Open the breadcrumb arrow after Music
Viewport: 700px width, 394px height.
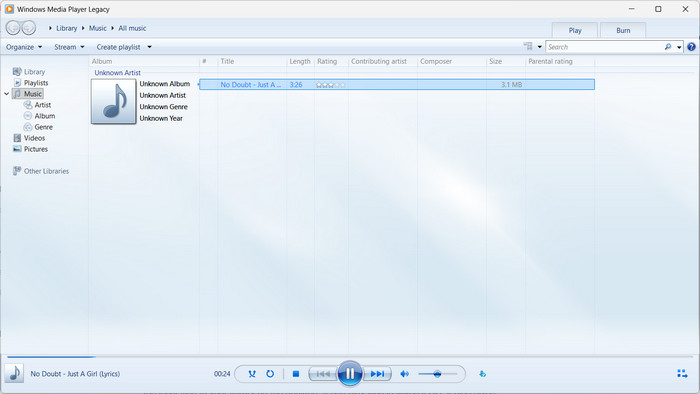tap(112, 28)
